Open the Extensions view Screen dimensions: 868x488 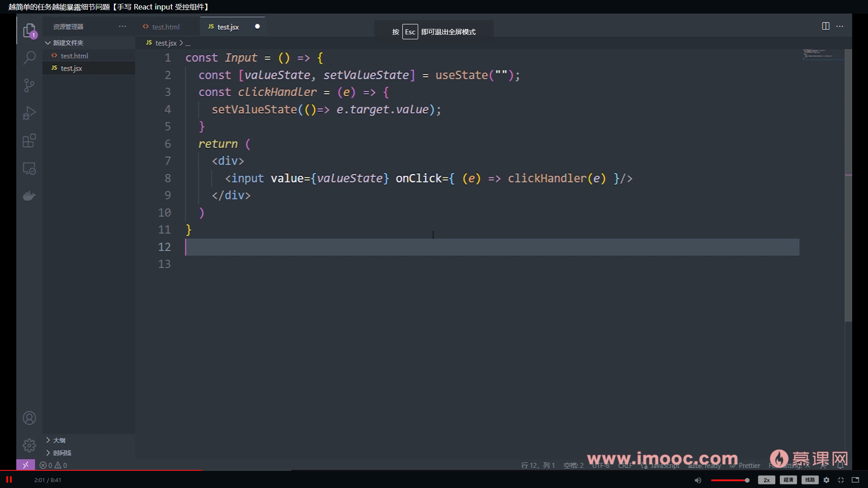click(29, 141)
